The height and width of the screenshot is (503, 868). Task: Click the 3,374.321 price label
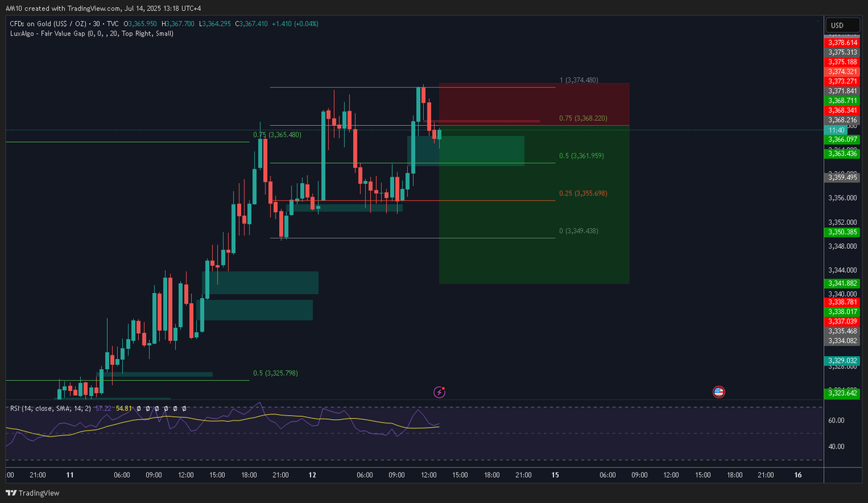pos(843,72)
